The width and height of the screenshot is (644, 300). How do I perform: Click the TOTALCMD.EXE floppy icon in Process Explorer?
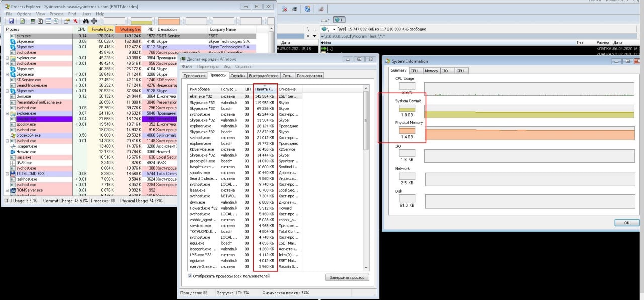pyautogui.click(x=13, y=173)
